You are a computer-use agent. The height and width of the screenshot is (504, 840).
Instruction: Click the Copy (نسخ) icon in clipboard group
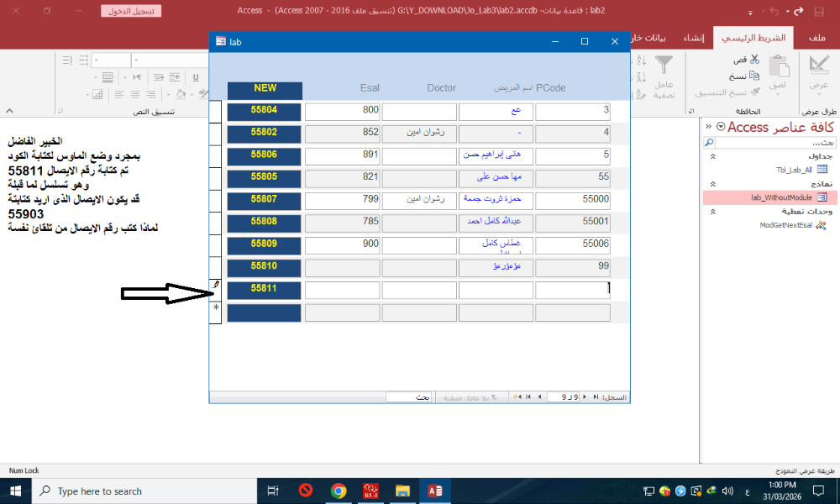[755, 76]
